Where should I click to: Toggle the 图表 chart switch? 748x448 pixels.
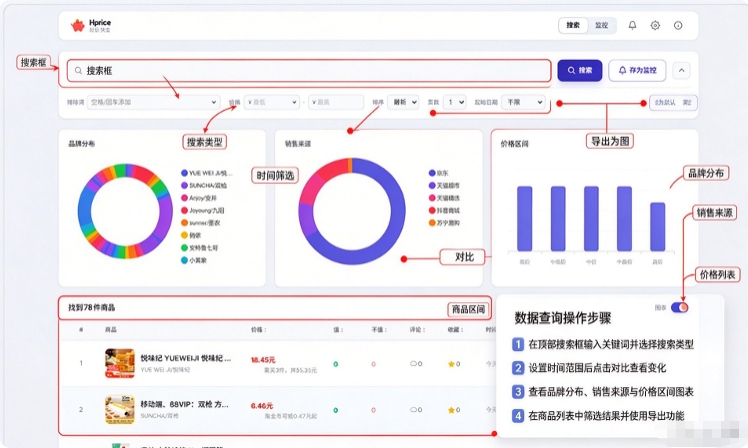point(679,307)
